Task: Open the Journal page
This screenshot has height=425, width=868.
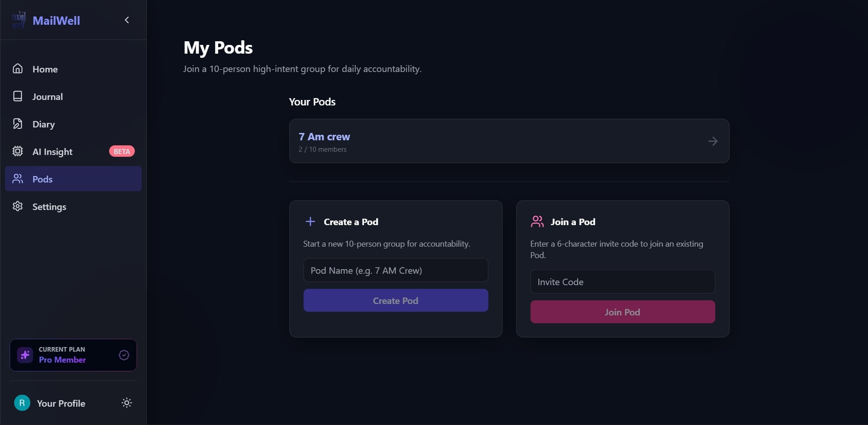Action: 47,97
